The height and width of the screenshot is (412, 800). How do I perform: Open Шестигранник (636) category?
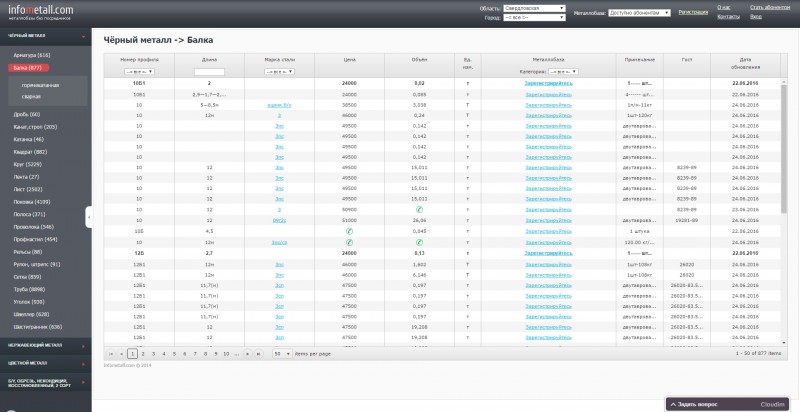pyautogui.click(x=37, y=327)
